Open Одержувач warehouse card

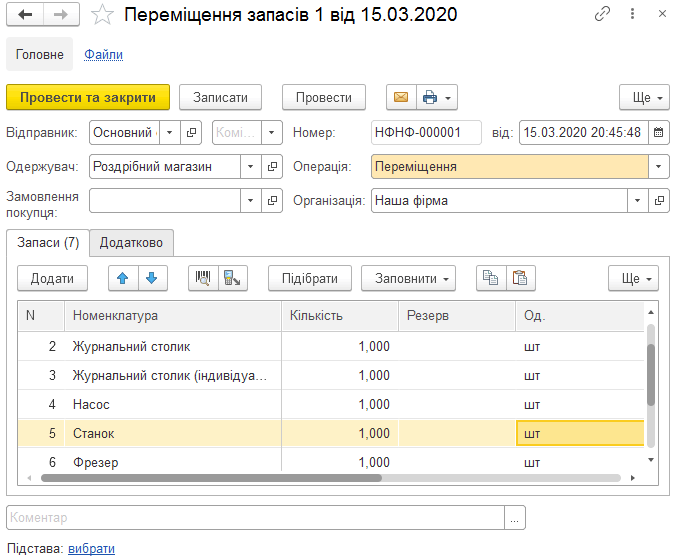[272, 166]
